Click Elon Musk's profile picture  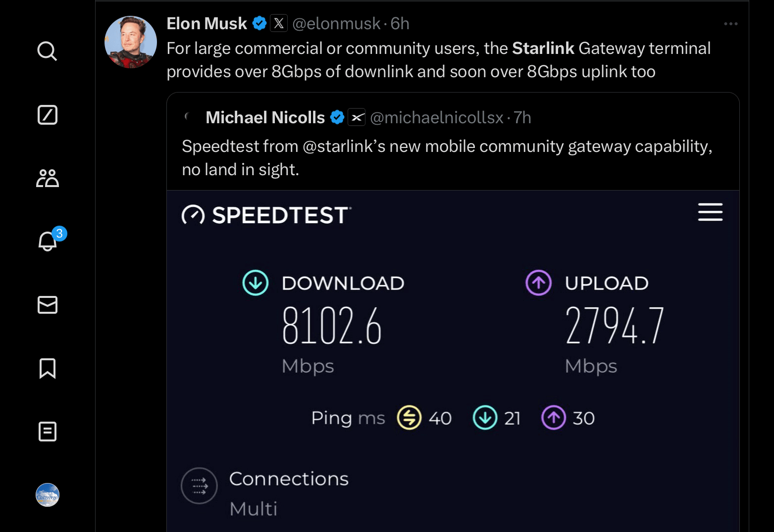[x=130, y=42]
